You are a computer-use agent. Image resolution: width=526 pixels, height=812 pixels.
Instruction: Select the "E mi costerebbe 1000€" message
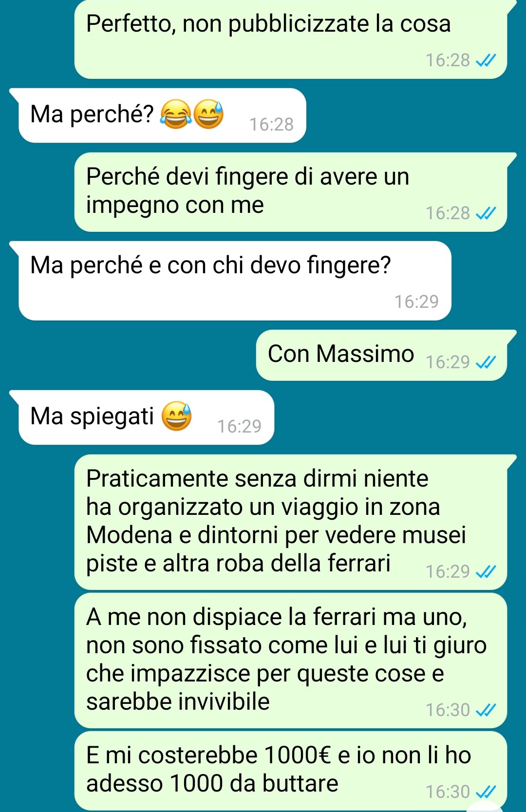(291, 771)
